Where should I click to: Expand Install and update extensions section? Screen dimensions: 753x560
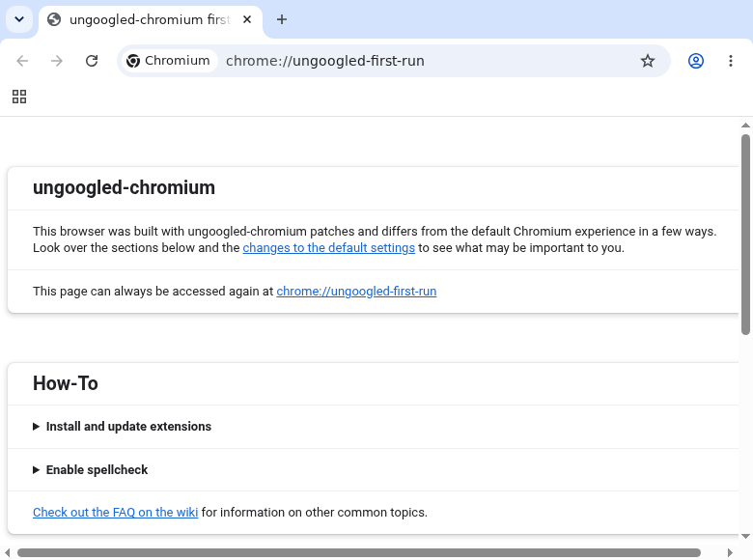point(122,427)
